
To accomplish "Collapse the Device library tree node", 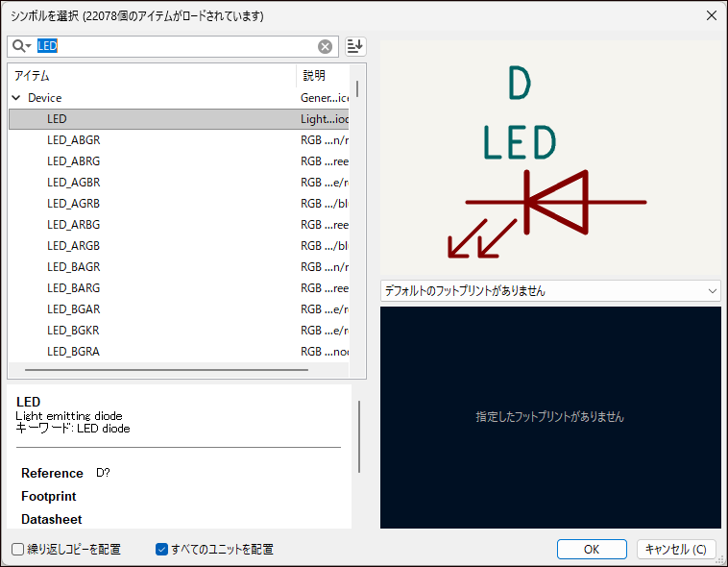I will tap(16, 98).
